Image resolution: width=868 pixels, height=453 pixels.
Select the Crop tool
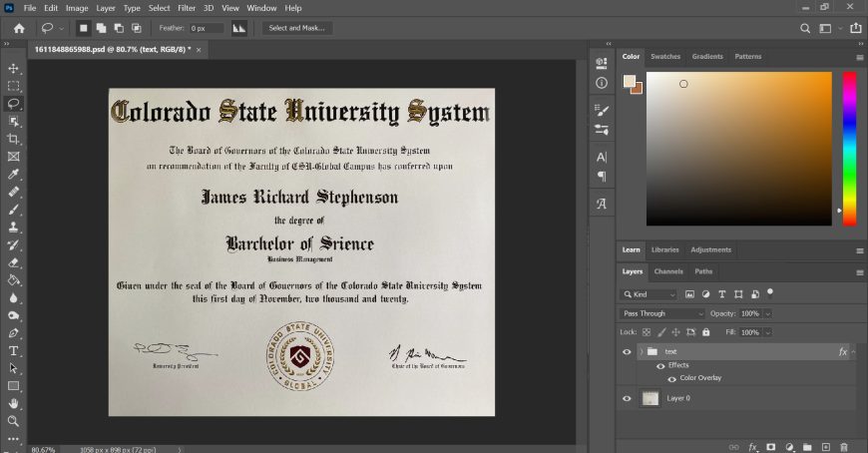point(13,139)
